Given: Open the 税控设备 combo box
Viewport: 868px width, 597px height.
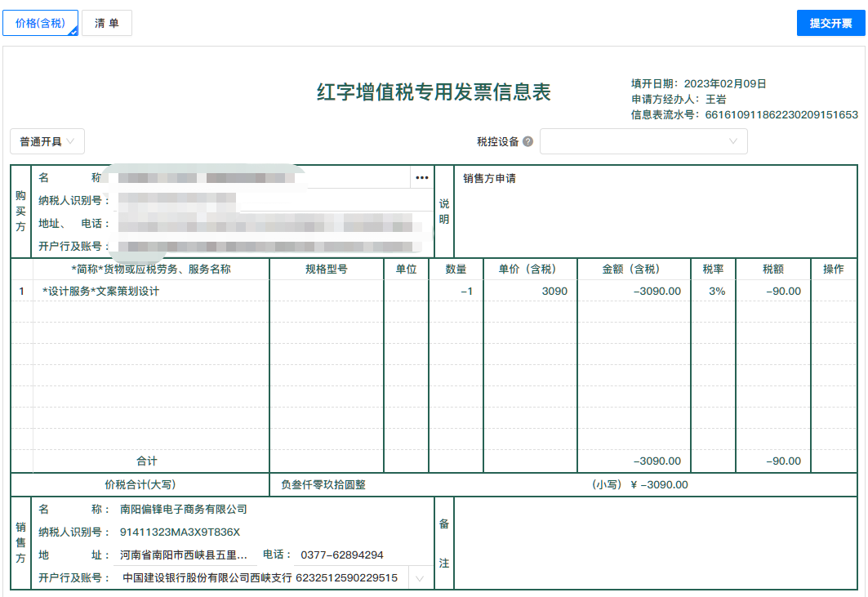Looking at the screenshot, I should pos(643,142).
